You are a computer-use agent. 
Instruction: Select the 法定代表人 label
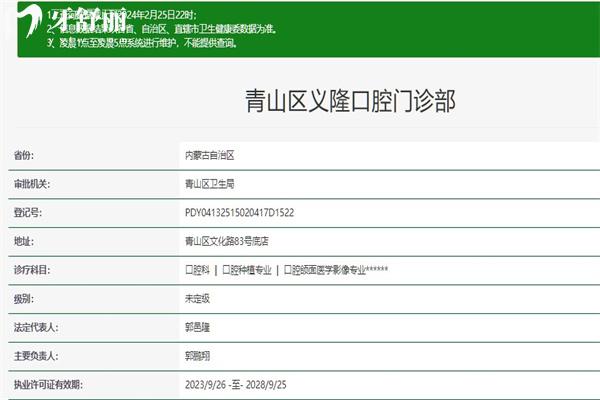36,328
